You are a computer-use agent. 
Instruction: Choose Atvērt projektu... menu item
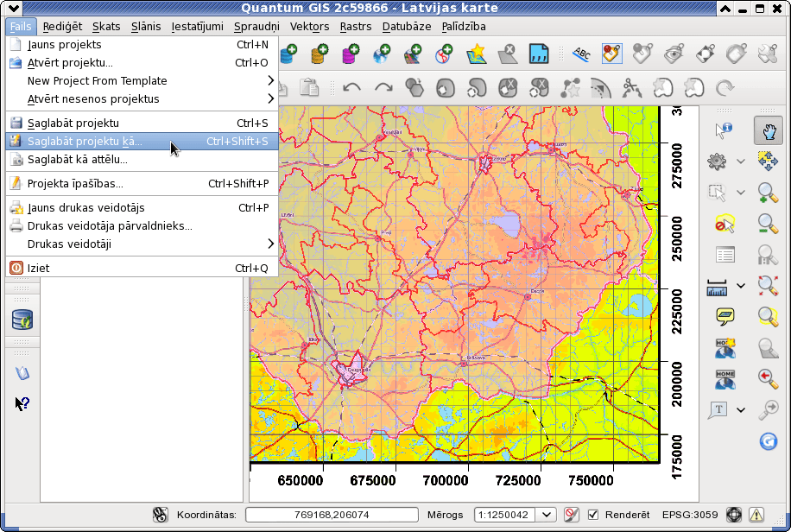(x=142, y=62)
